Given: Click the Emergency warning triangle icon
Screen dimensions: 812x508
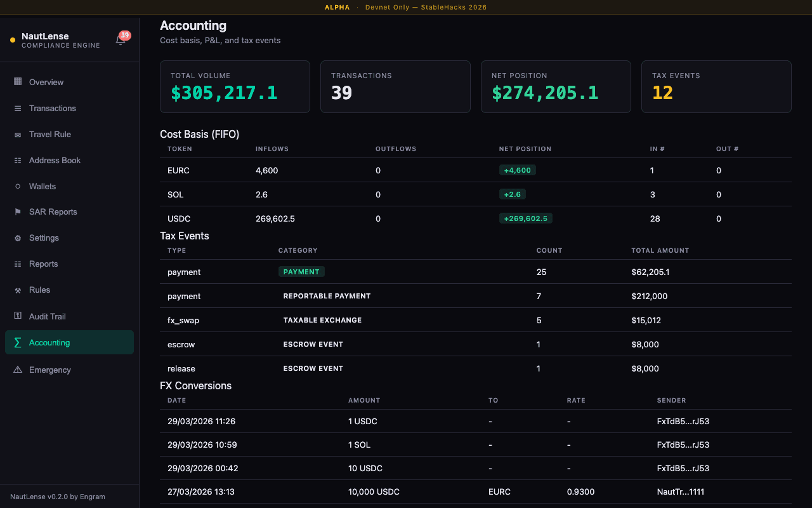Looking at the screenshot, I should pyautogui.click(x=18, y=370).
